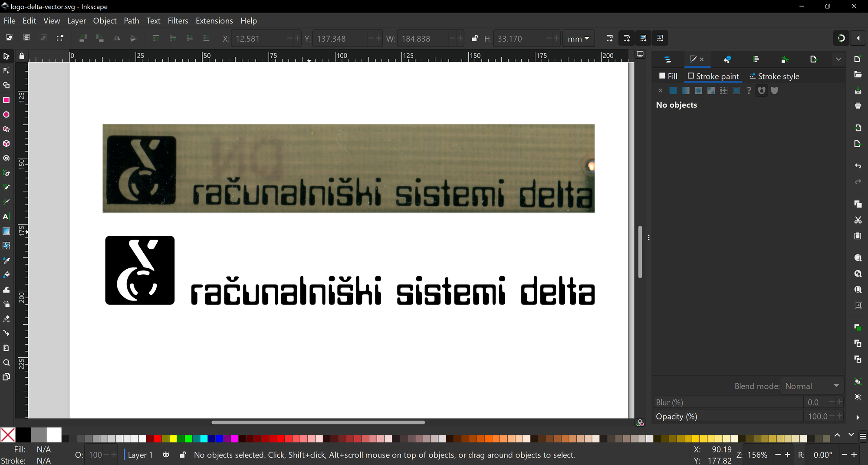Select the Node edit tool
This screenshot has height=465, width=868.
6,71
